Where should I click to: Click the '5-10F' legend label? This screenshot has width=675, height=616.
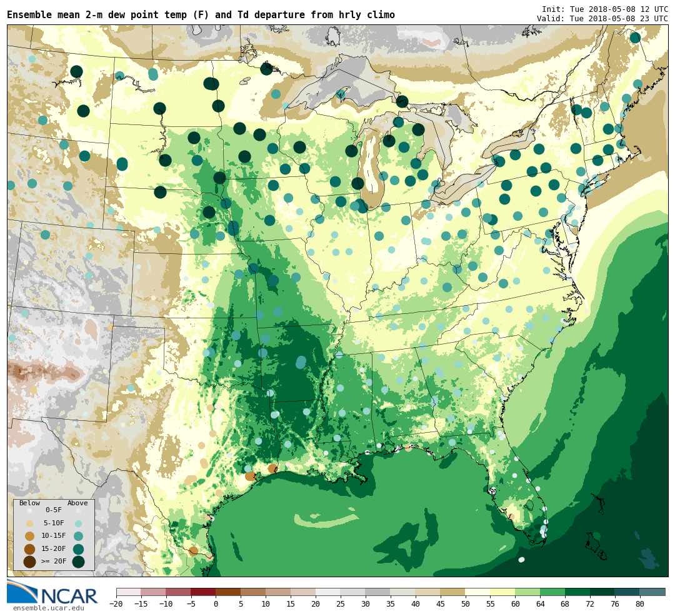coord(54,523)
